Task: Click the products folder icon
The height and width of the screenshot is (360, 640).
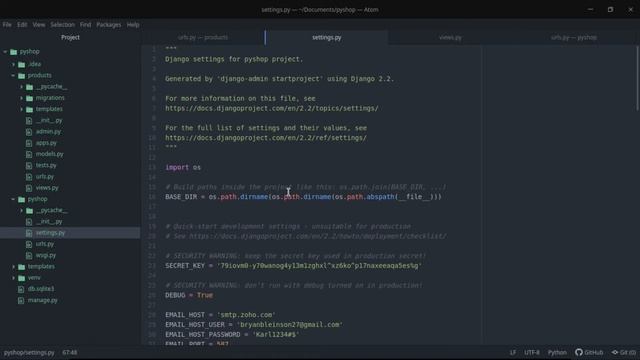Action: coord(22,76)
